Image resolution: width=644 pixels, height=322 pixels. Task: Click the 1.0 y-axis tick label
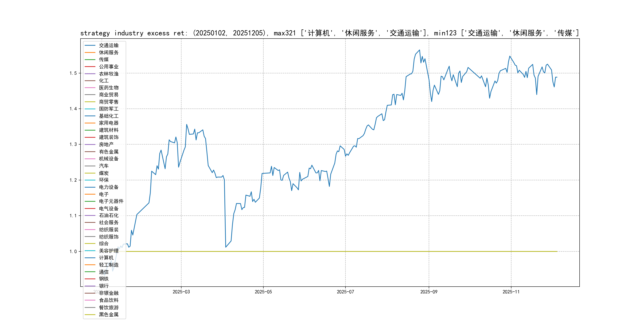click(x=73, y=251)
